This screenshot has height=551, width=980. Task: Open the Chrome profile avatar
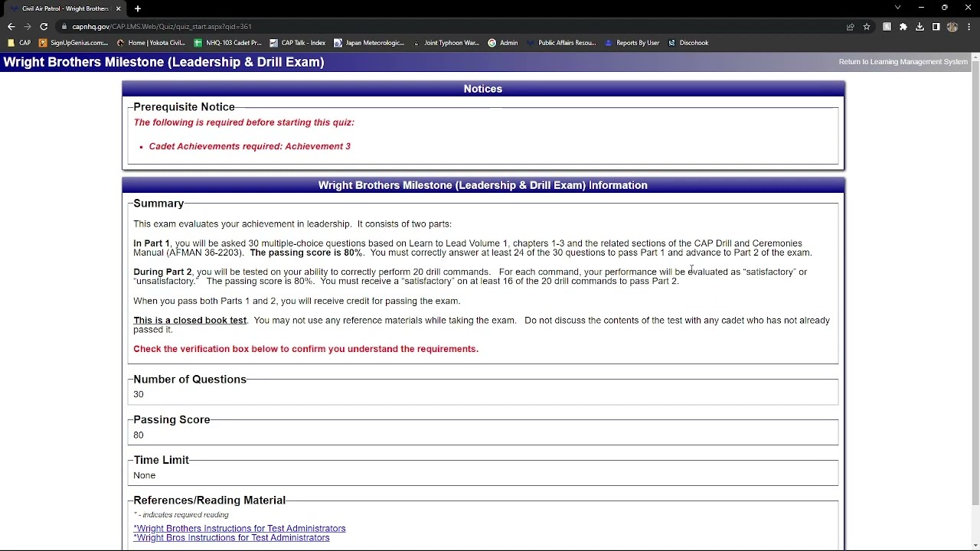pos(952,27)
